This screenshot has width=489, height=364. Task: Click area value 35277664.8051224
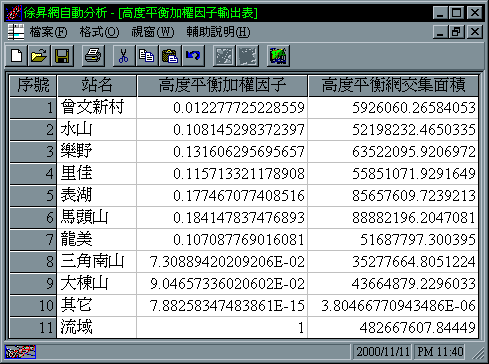(x=393, y=262)
